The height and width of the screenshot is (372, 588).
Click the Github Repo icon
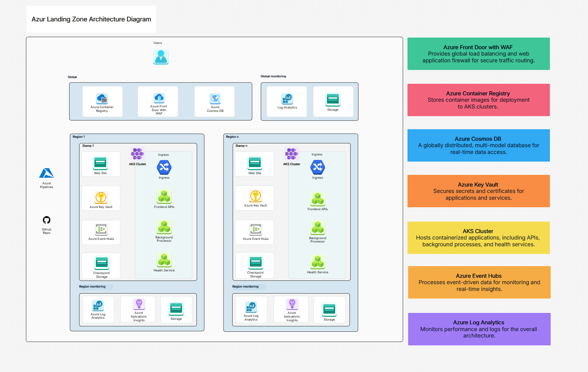(46, 220)
